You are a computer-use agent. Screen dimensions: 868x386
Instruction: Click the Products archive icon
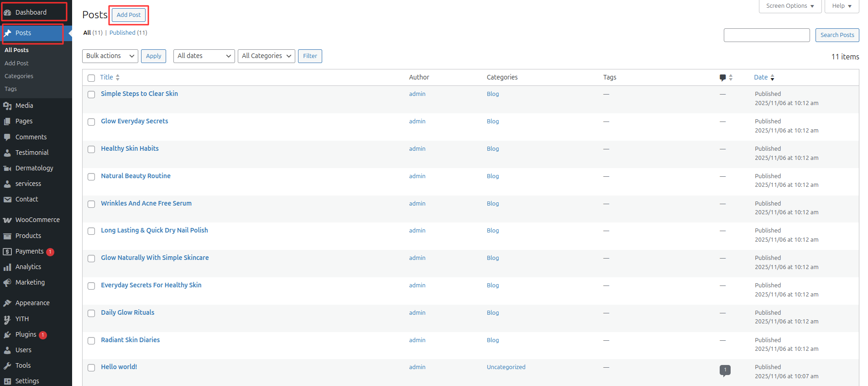[x=7, y=236]
